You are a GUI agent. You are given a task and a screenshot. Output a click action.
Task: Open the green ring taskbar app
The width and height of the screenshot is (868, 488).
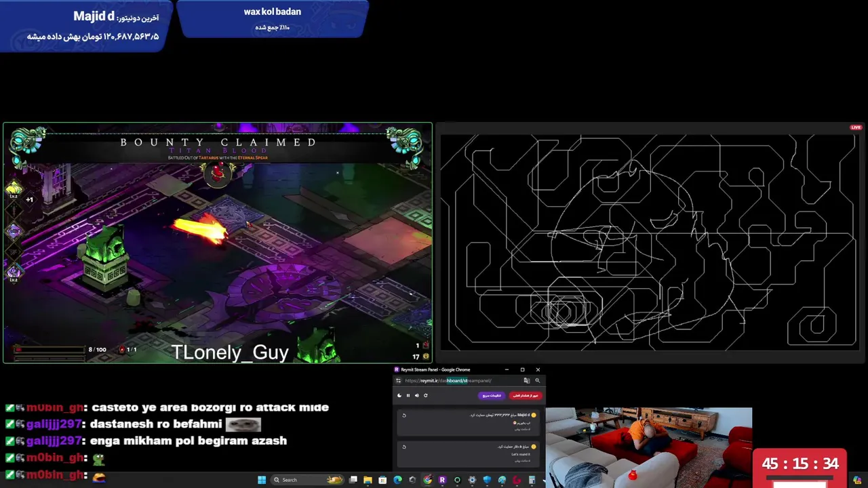[457, 480]
